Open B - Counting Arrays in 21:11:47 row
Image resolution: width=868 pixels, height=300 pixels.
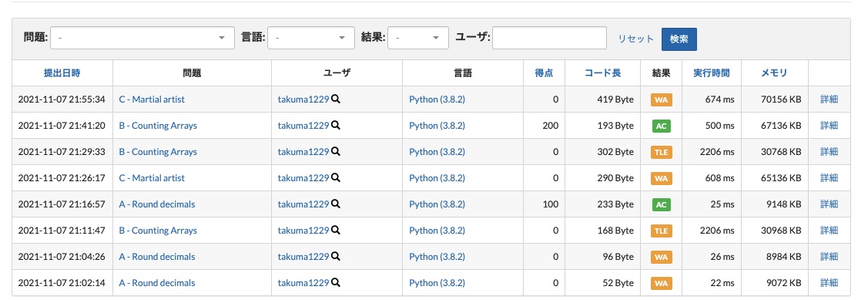(x=158, y=230)
